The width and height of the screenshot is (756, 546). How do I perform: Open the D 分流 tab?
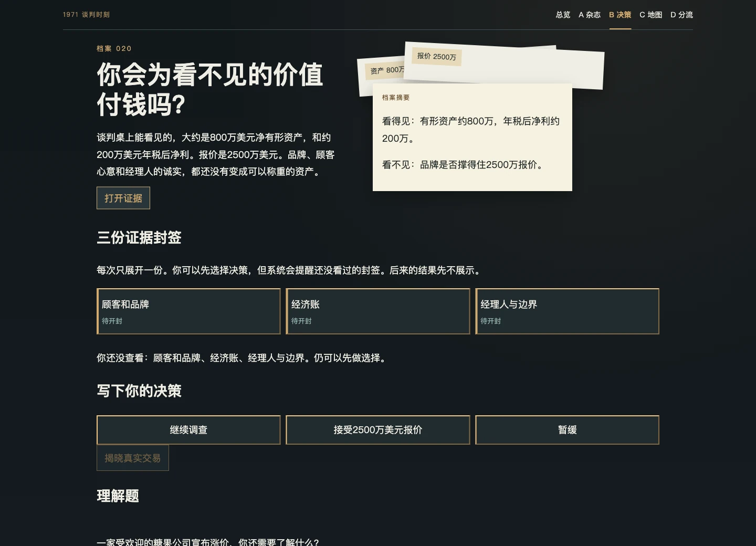[x=681, y=15]
